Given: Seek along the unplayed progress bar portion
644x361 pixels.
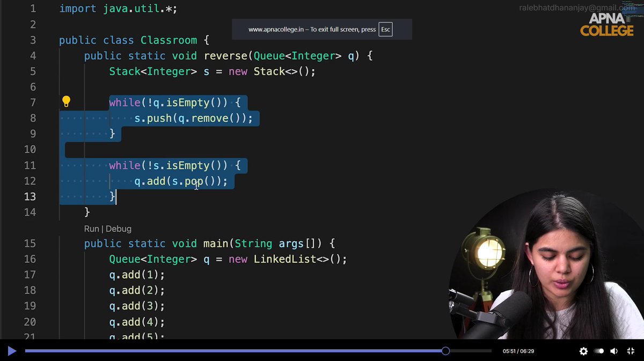Looking at the screenshot, I should click(x=471, y=351).
